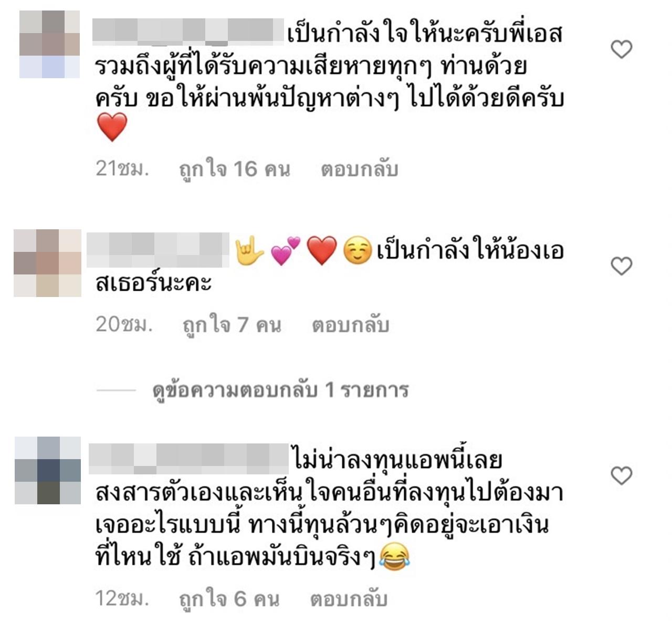Click the 21ชม. timestamp
The width and height of the screenshot is (672, 636).
tap(122, 168)
